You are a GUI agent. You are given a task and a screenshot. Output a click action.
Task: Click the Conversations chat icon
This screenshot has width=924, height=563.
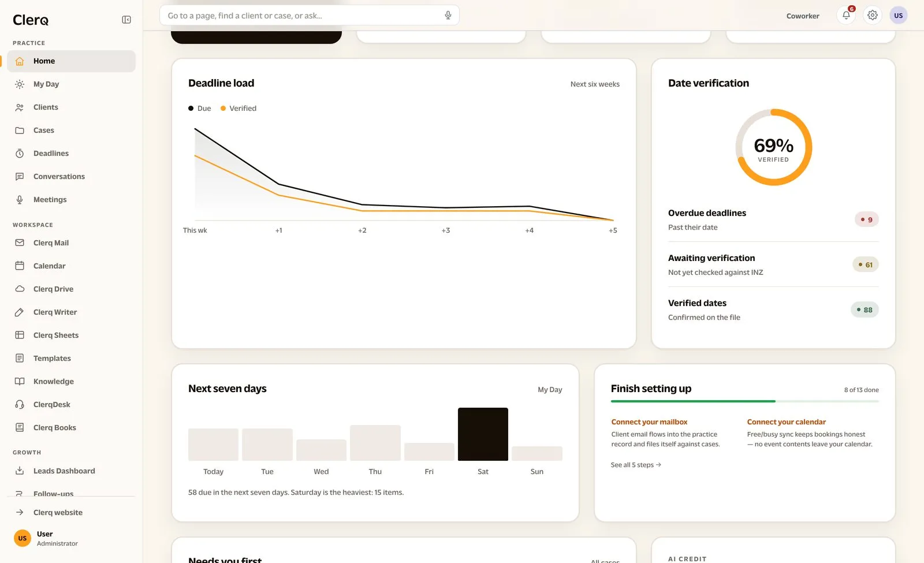[x=20, y=177]
